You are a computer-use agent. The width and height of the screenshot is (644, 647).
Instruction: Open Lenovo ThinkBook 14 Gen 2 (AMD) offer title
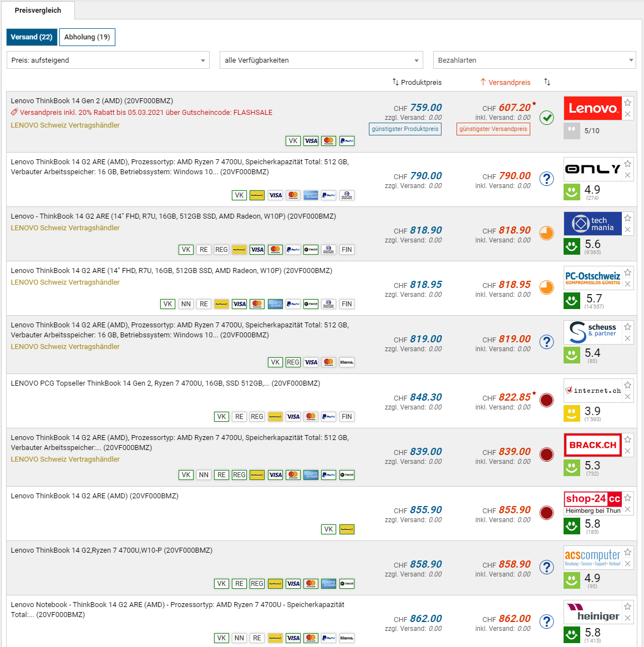click(92, 101)
